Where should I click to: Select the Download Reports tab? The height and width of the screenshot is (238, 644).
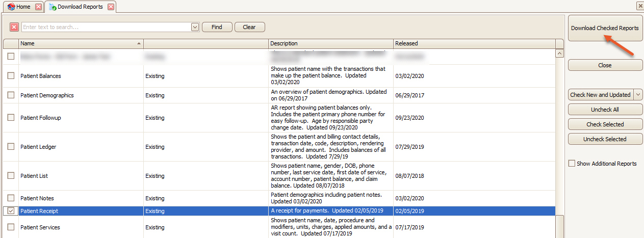pyautogui.click(x=80, y=7)
